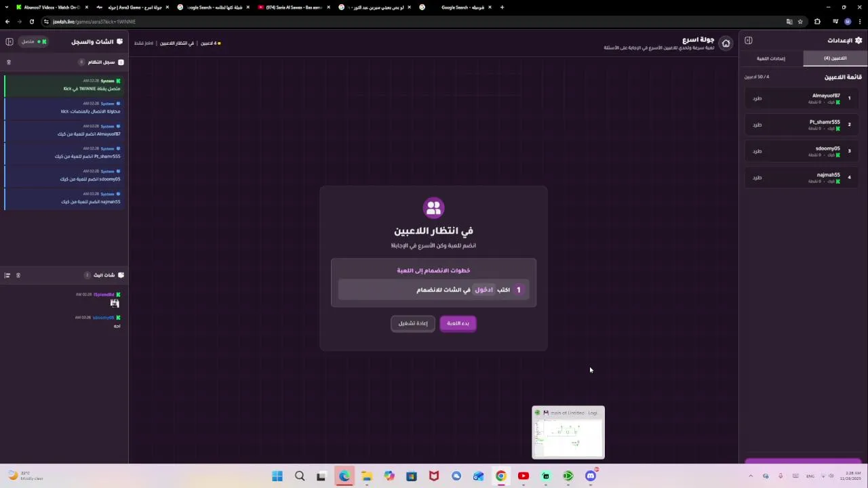Open the Discord icon in the taskbar
Image resolution: width=868 pixels, height=488 pixels.
pos(591,476)
